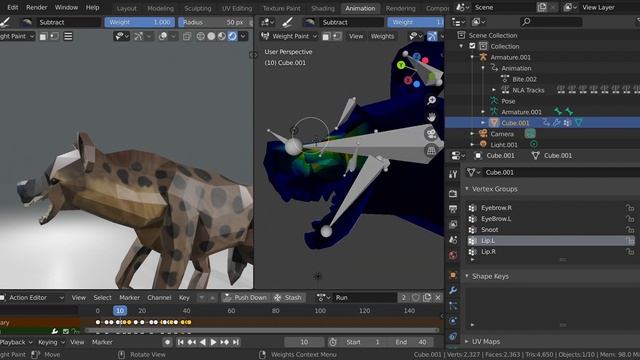Image resolution: width=640 pixels, height=360 pixels.
Task: Open the Object properties tab icon
Action: point(453,275)
